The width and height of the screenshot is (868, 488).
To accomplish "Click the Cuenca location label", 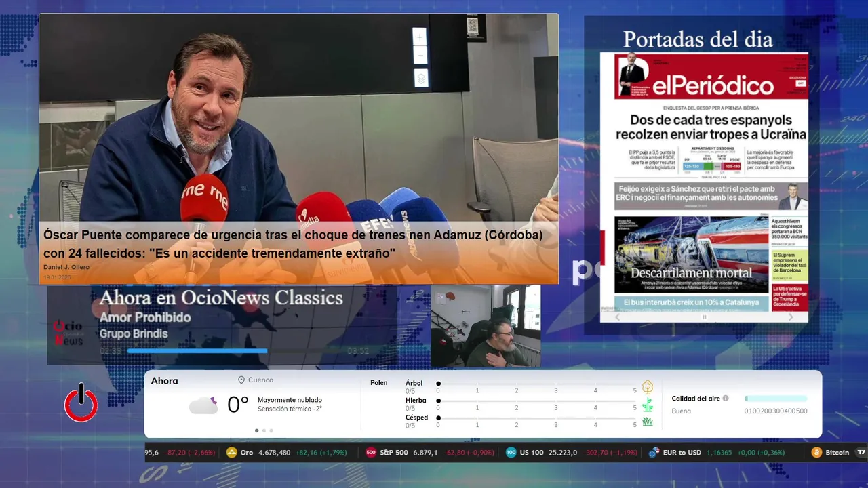I will [261, 380].
